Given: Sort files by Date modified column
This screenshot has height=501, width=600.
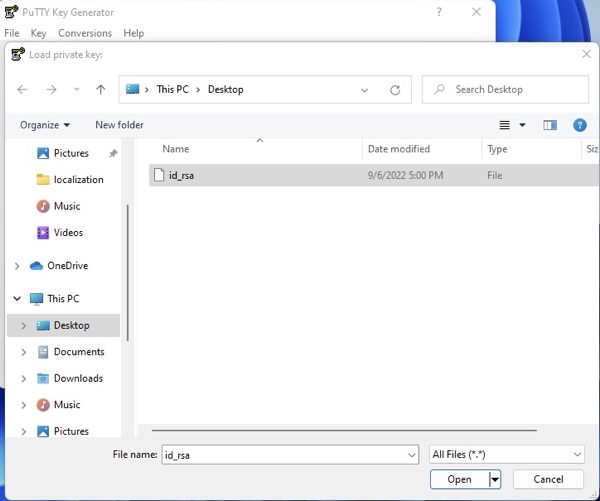Looking at the screenshot, I should (399, 149).
